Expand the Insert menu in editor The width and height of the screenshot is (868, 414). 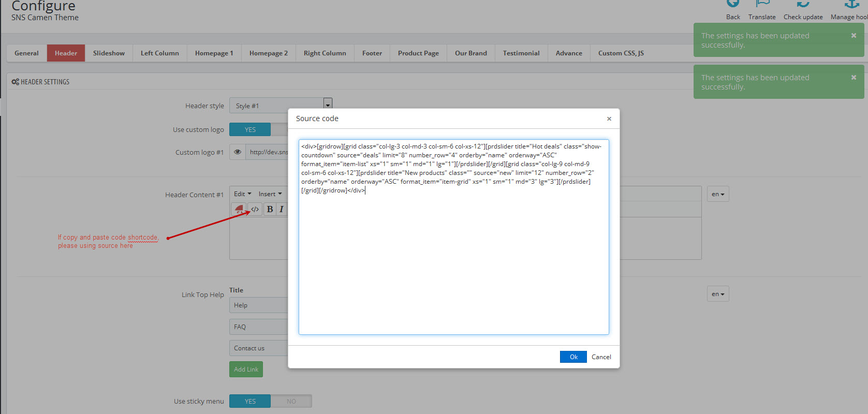pyautogui.click(x=270, y=194)
